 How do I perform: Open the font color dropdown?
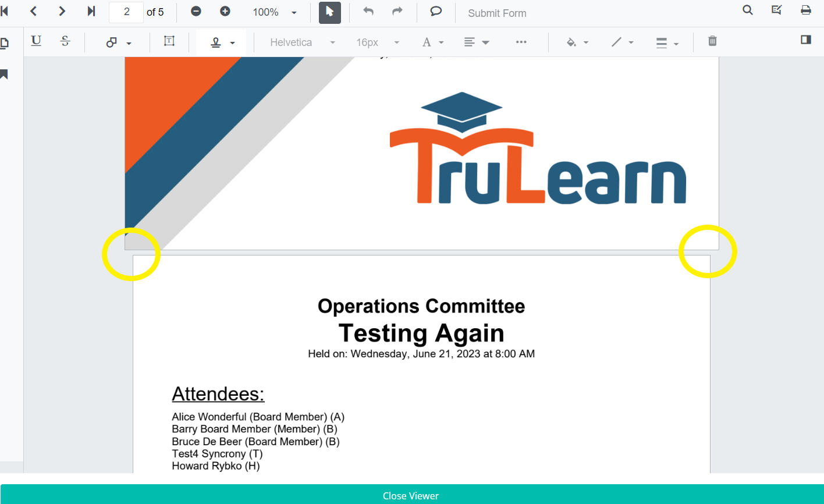pos(432,42)
